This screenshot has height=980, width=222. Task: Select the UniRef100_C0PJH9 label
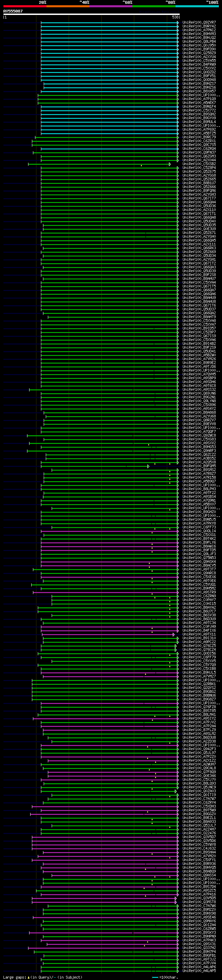pyautogui.click(x=199, y=626)
